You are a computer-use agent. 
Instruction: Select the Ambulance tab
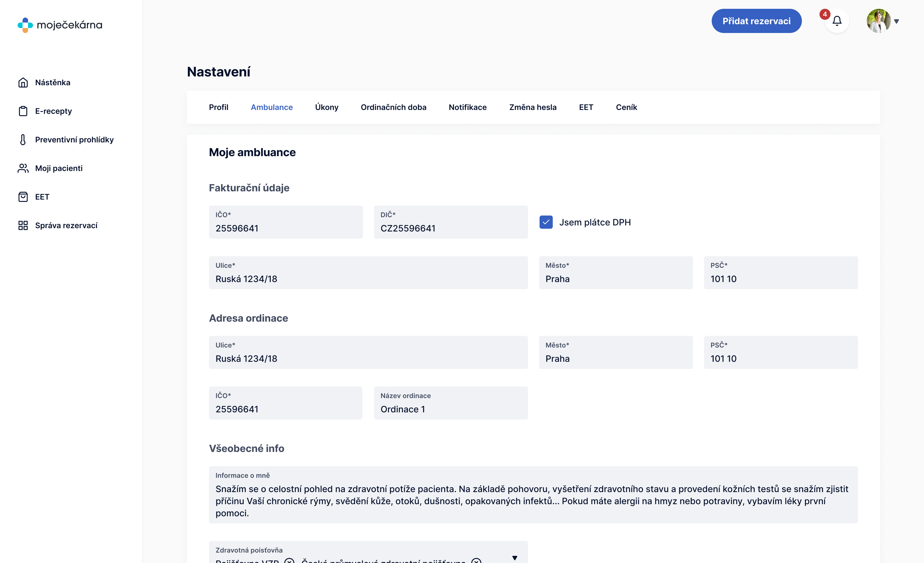[x=271, y=107]
